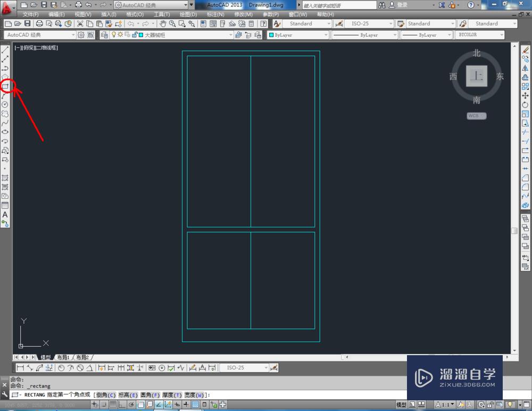Click the Linear dimension tool
532x411 pixels.
20,367
